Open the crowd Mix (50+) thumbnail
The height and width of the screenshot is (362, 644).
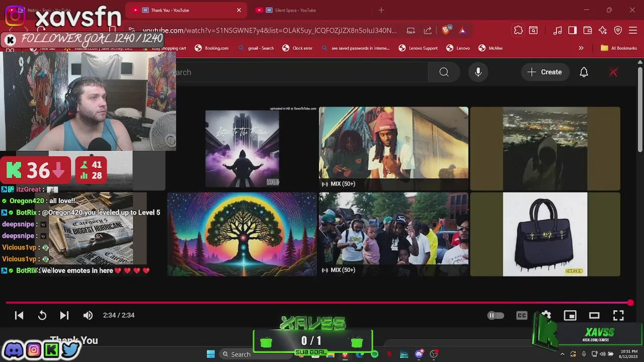pyautogui.click(x=393, y=234)
